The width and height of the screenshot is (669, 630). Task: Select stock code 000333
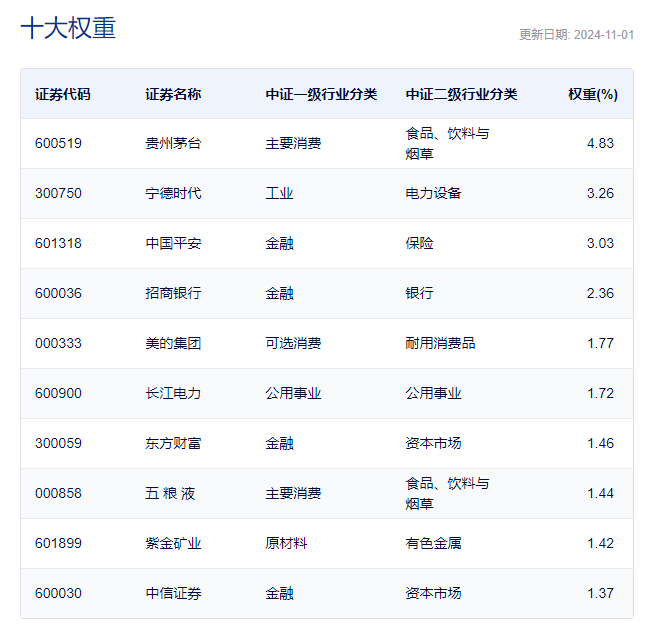coord(58,343)
